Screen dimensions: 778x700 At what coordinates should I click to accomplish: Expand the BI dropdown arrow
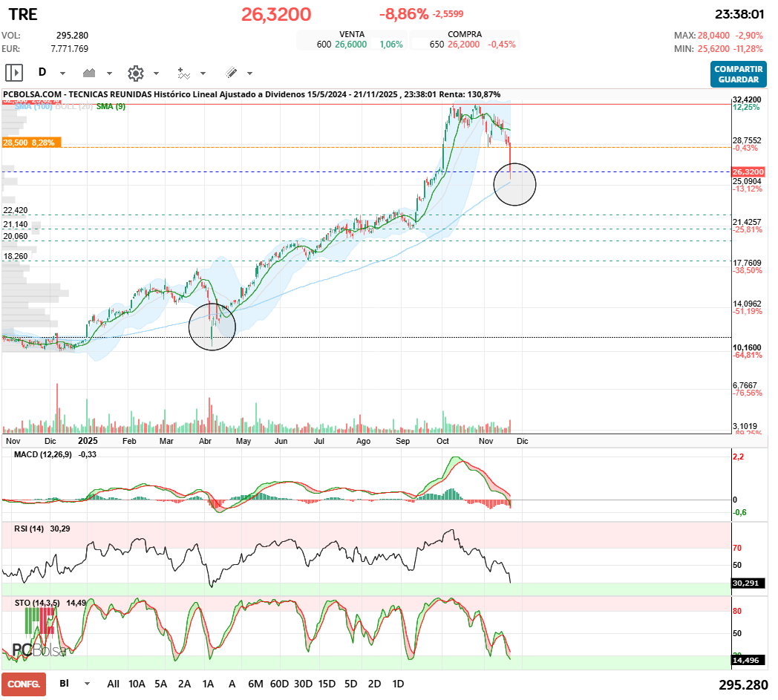(x=88, y=684)
